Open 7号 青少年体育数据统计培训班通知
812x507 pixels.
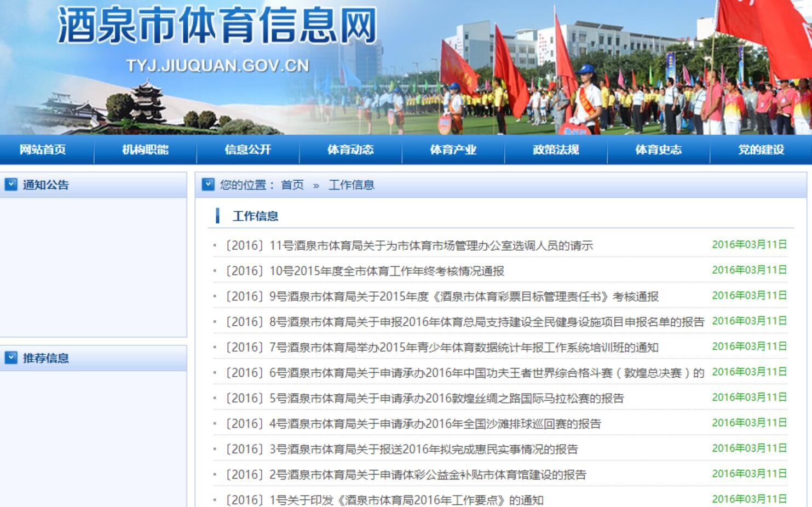point(442,348)
